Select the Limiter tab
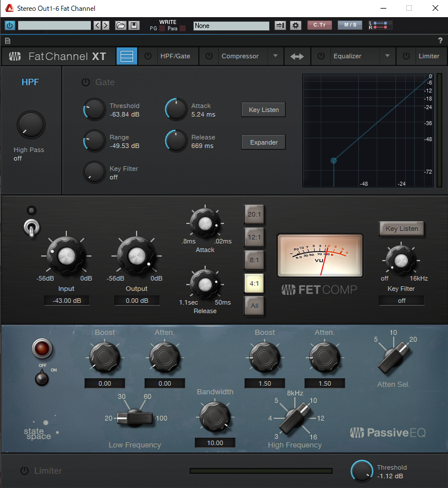The width and height of the screenshot is (448, 488). (x=429, y=57)
